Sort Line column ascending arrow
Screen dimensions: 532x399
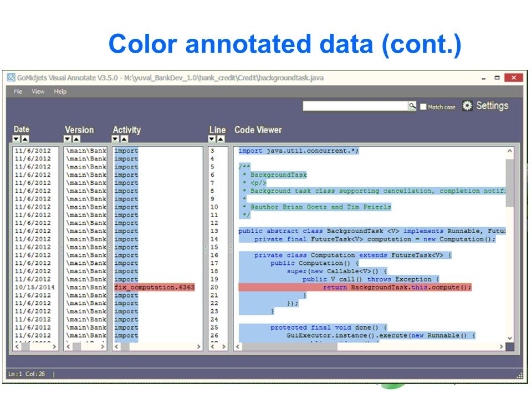[221, 139]
